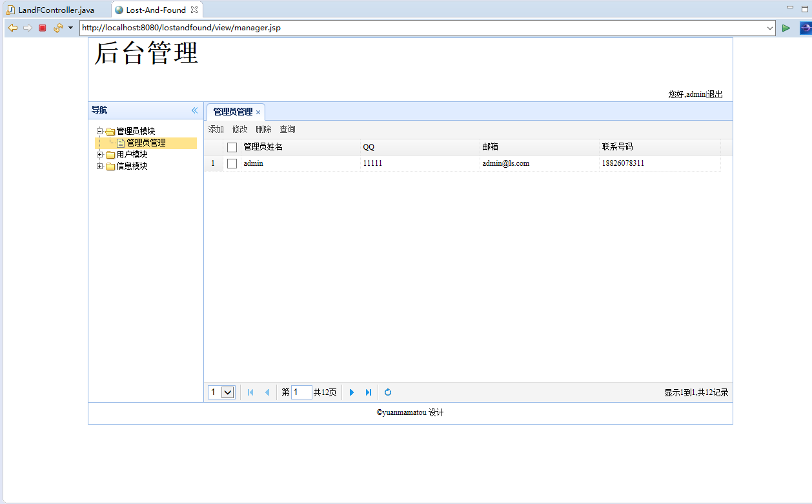The height and width of the screenshot is (504, 812).
Task: Collapse the 管理员模块 tree node
Action: pyautogui.click(x=100, y=131)
